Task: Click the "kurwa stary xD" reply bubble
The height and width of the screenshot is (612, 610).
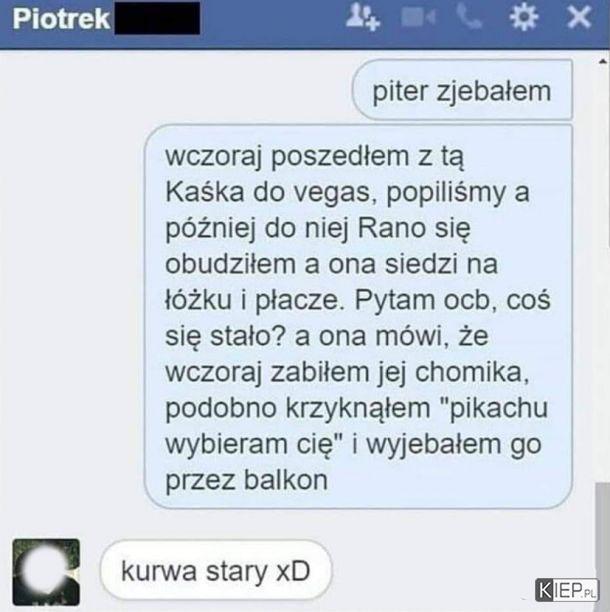Action: [x=216, y=570]
